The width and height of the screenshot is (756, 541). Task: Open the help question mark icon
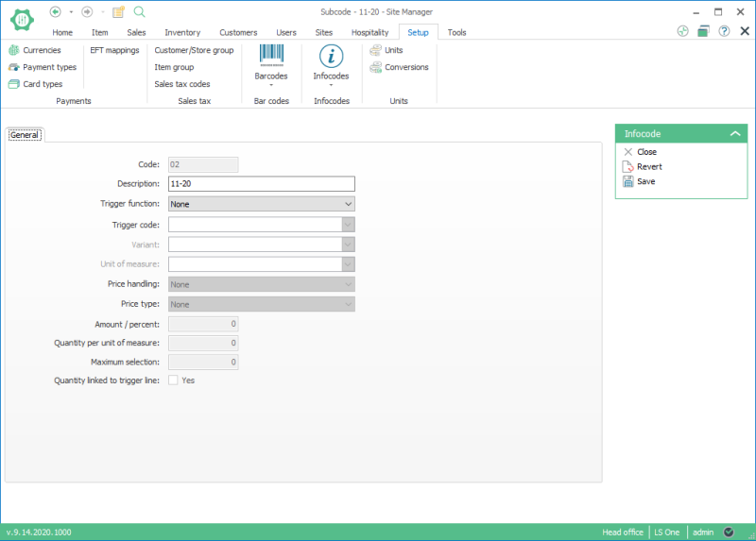point(724,31)
